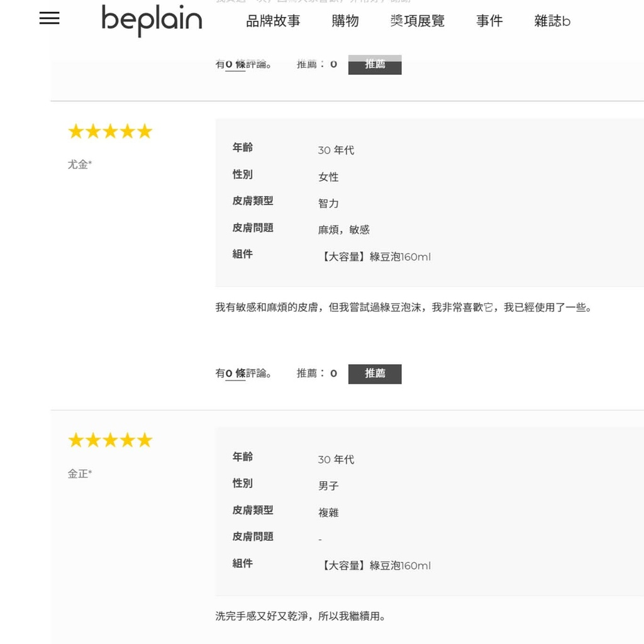Click the topmost 推薦 button
644x644 pixels.
[x=375, y=65]
